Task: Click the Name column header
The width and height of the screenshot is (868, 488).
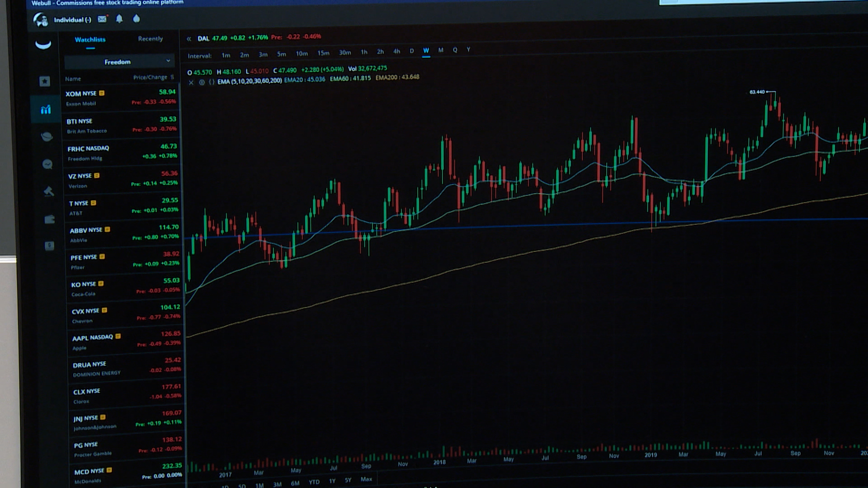Action: pyautogui.click(x=73, y=79)
